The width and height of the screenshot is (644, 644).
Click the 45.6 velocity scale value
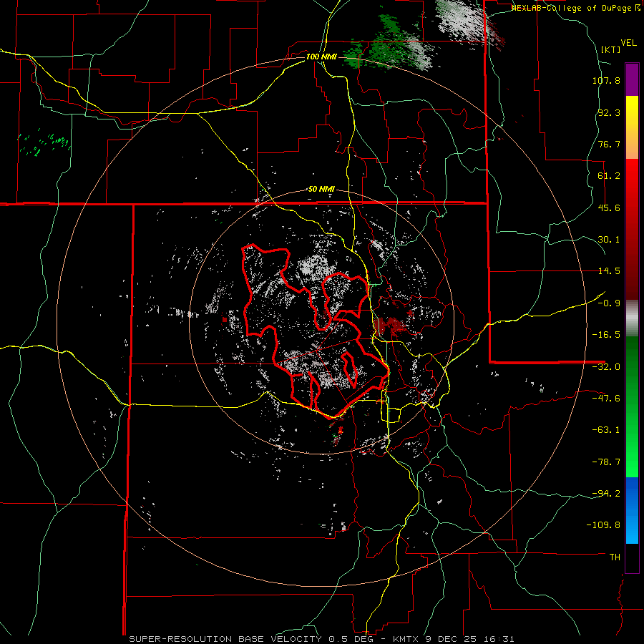tap(609, 208)
